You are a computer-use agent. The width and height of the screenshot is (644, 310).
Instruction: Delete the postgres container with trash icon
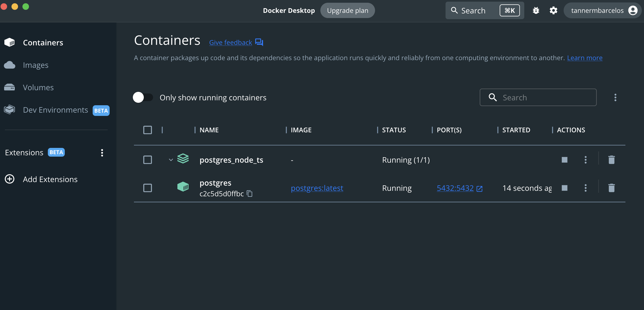pos(611,188)
